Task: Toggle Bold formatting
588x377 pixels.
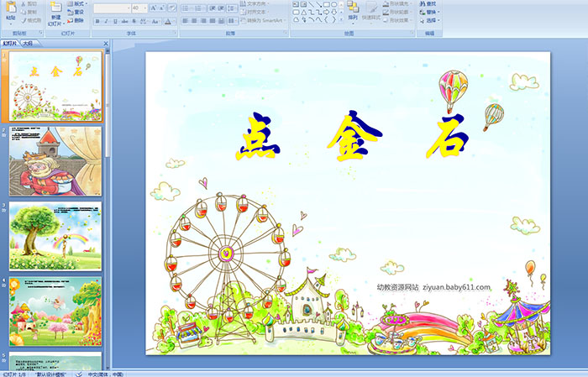Action: click(x=97, y=20)
